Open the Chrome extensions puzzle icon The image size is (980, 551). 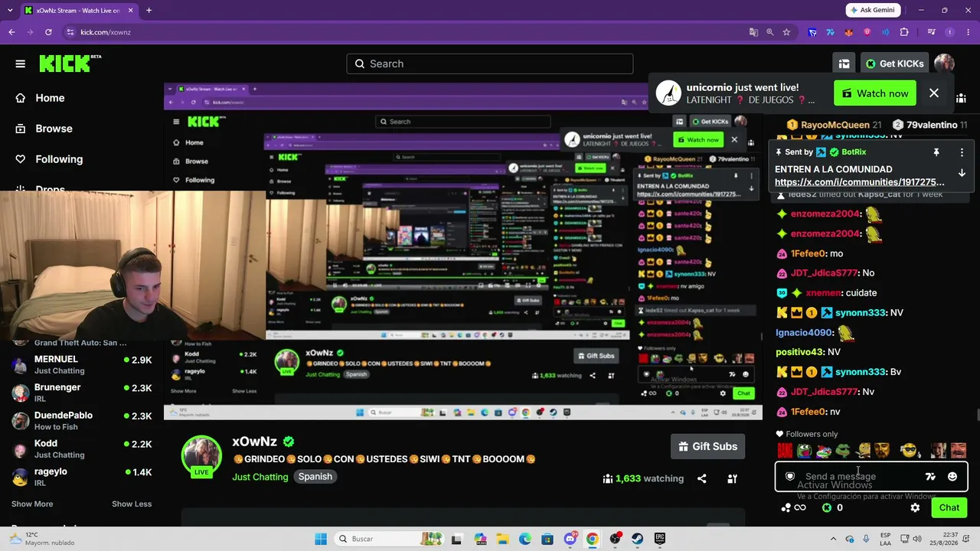(904, 32)
